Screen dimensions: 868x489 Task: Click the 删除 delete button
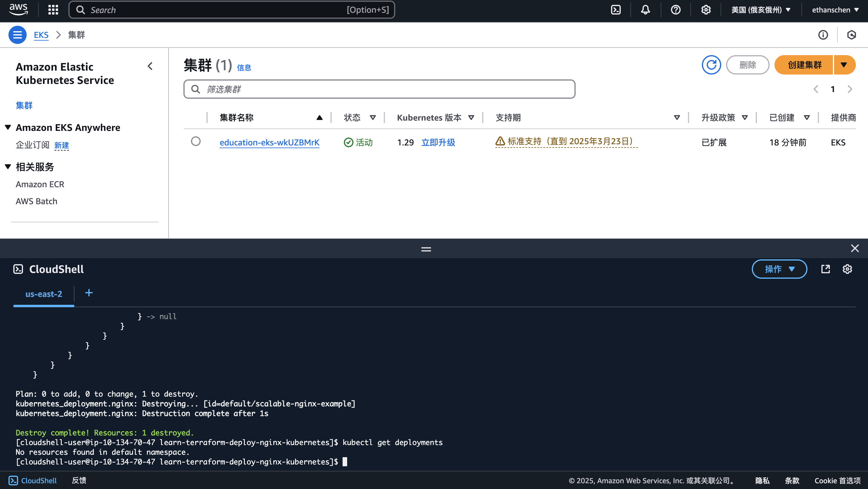[x=747, y=65]
